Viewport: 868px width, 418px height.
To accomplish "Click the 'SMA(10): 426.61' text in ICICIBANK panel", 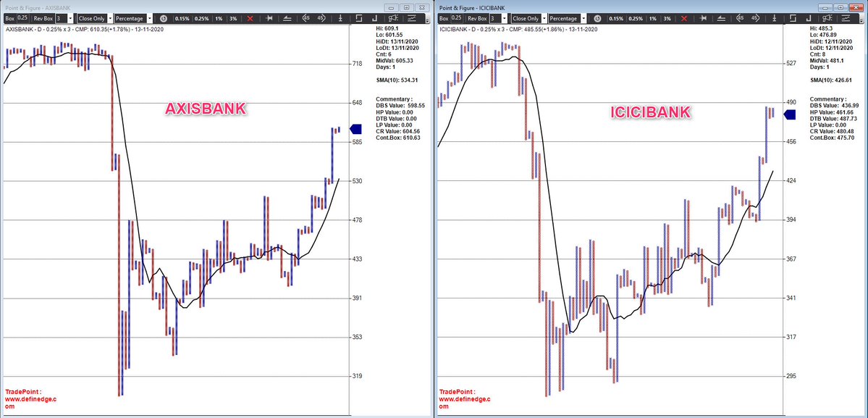I will click(x=832, y=80).
